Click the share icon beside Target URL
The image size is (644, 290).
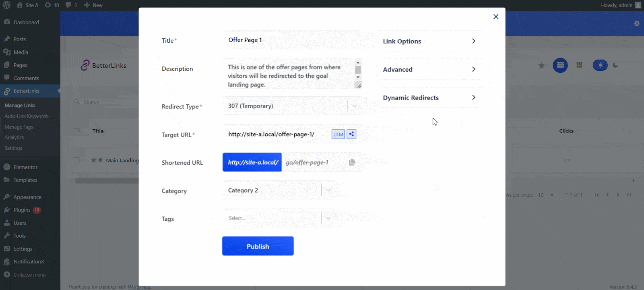click(351, 134)
